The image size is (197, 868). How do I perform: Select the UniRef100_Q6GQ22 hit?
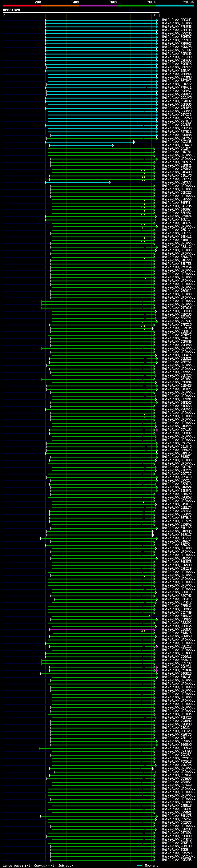177,291
